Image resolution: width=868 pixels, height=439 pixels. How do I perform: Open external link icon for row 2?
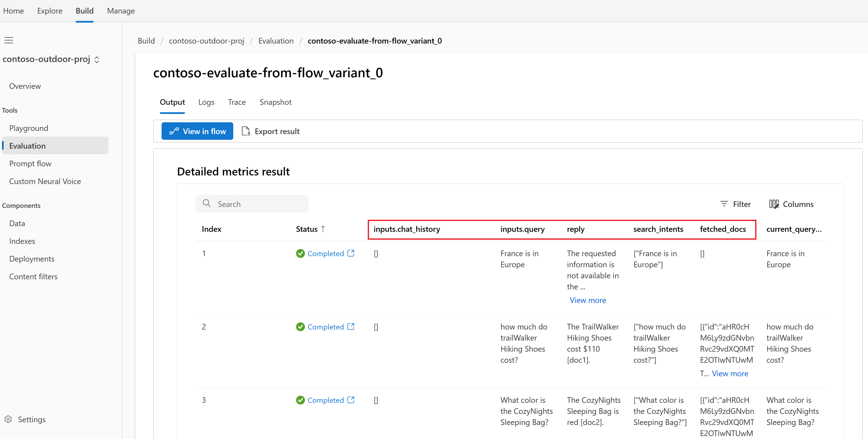351,327
